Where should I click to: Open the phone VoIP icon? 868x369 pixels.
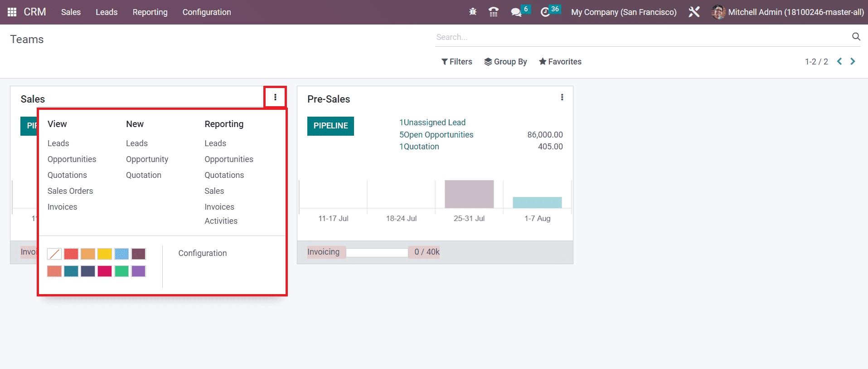(494, 12)
